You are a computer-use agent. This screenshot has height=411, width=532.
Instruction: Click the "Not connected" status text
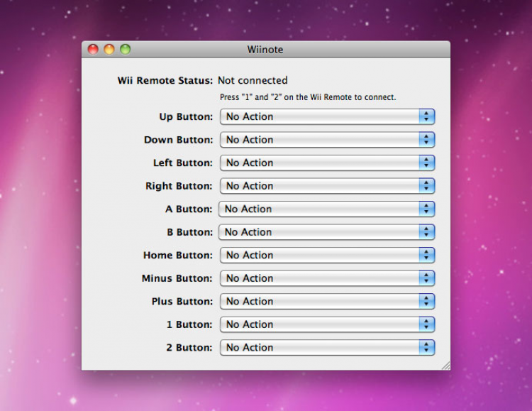point(253,80)
